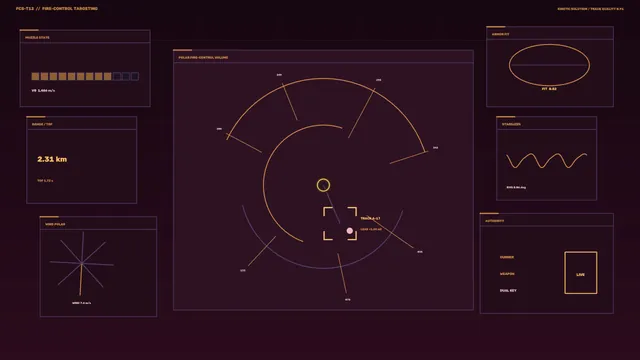Select the WEAPON authority entry
The image size is (640, 360).
[507, 274]
